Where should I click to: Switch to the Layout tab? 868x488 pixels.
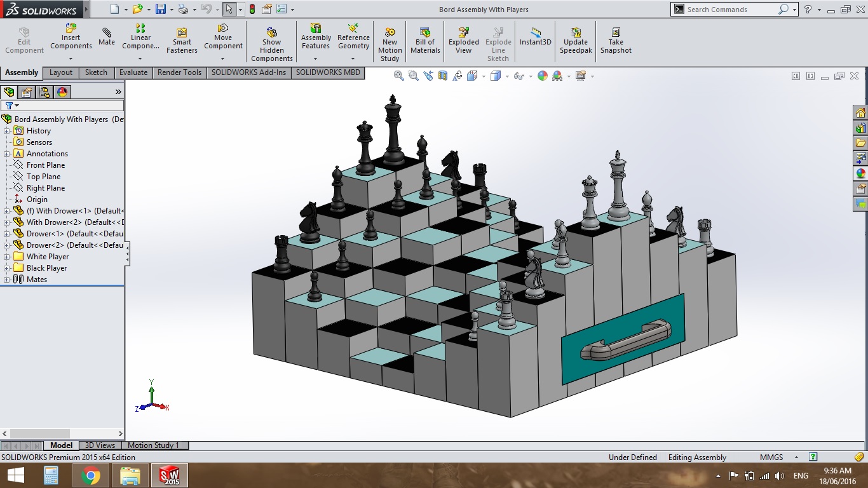tap(61, 72)
